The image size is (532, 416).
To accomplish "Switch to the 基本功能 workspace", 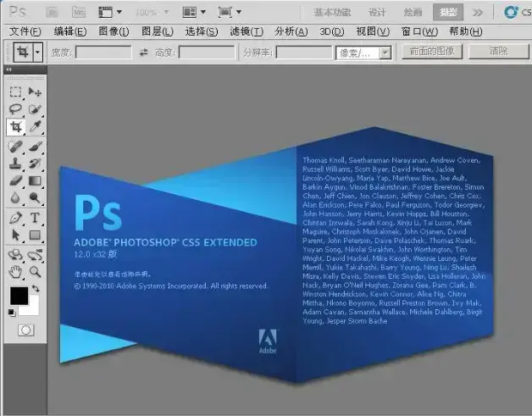I will pyautogui.click(x=332, y=13).
